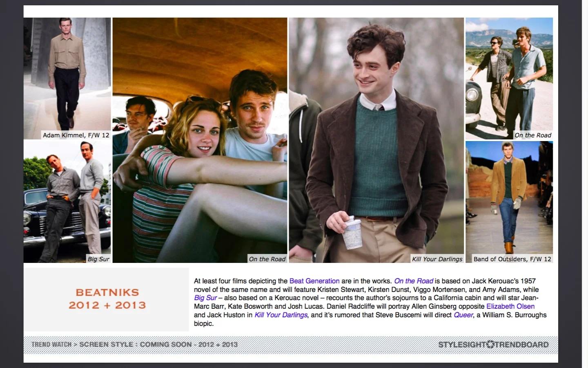Click the Band of Outsiders, F/W 12 caption

(x=512, y=259)
